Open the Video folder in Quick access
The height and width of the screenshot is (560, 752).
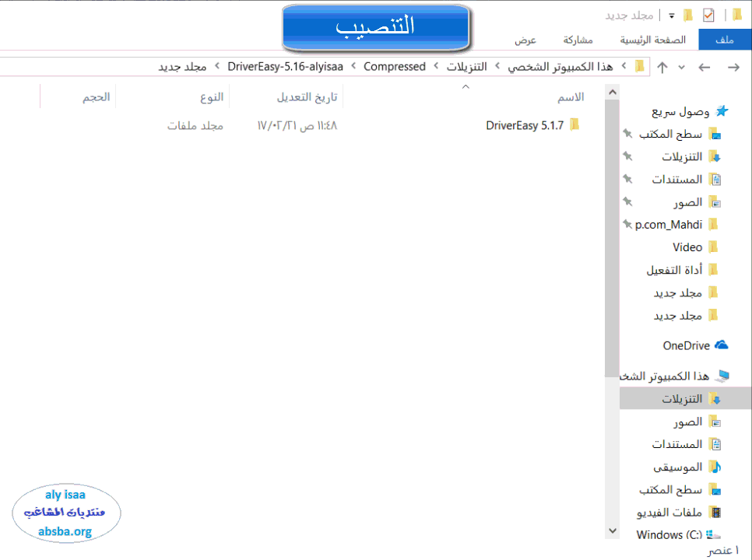click(x=687, y=247)
